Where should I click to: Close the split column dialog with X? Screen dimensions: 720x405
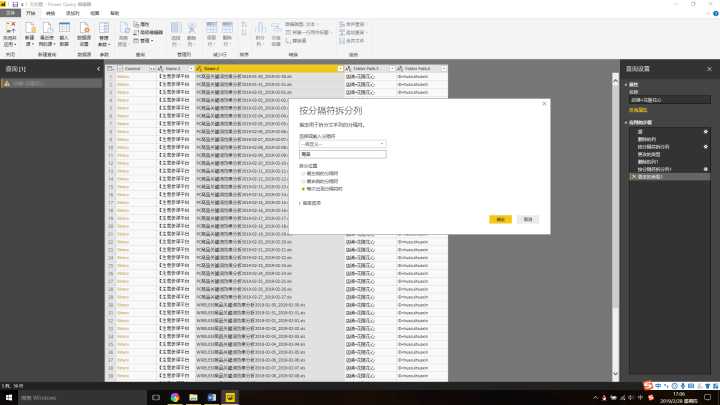(544, 104)
